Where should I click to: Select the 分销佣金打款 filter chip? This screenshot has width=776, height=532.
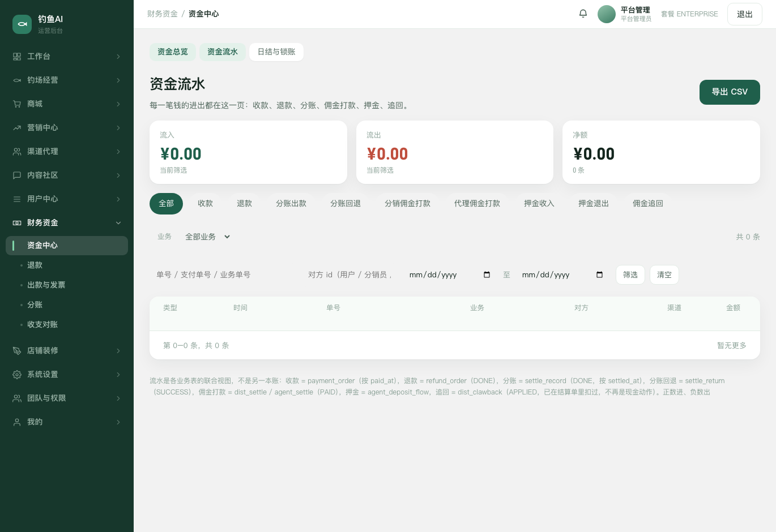(x=407, y=204)
